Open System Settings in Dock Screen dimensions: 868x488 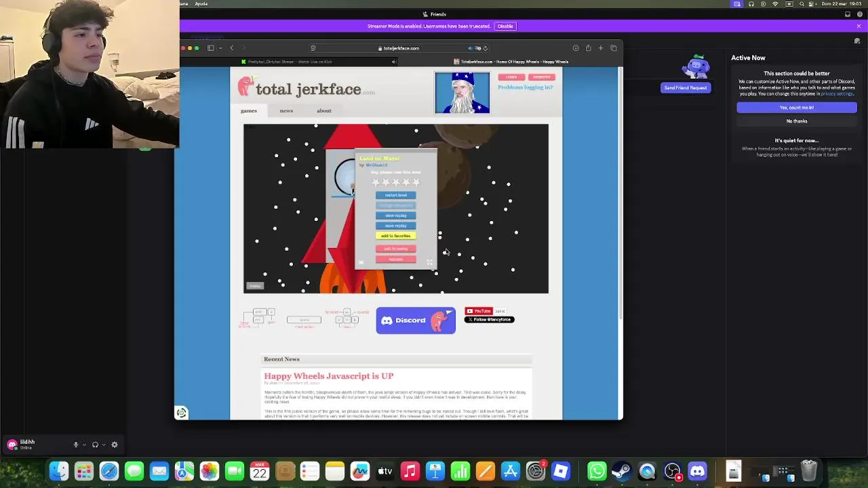click(536, 471)
